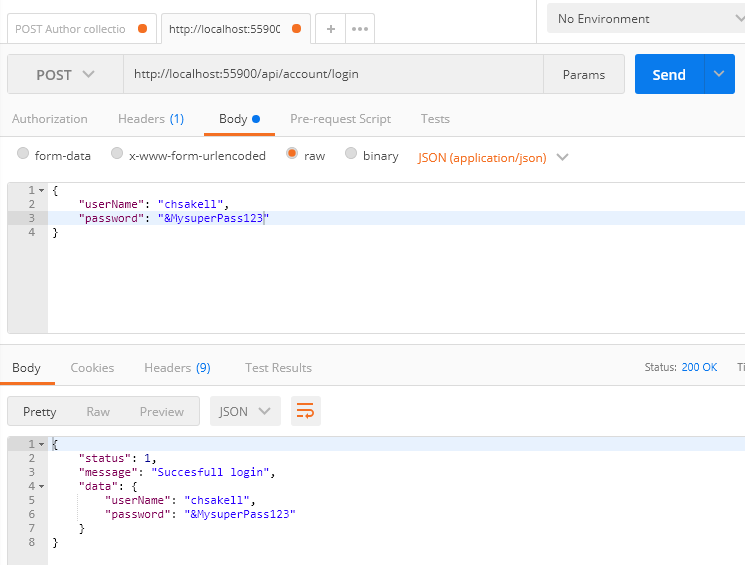Open the Pre-request Script tab
745x565 pixels.
(340, 119)
